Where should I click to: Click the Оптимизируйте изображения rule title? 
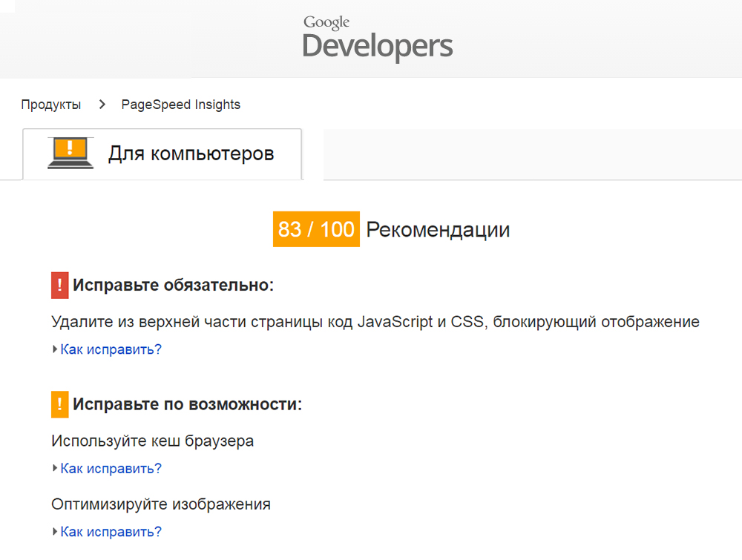tap(160, 504)
